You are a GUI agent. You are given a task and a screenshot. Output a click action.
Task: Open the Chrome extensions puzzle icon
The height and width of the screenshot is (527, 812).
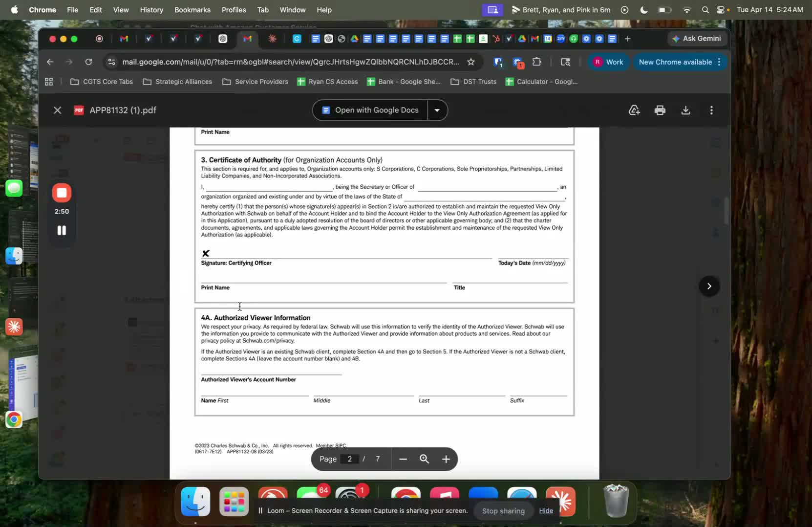[x=537, y=62]
